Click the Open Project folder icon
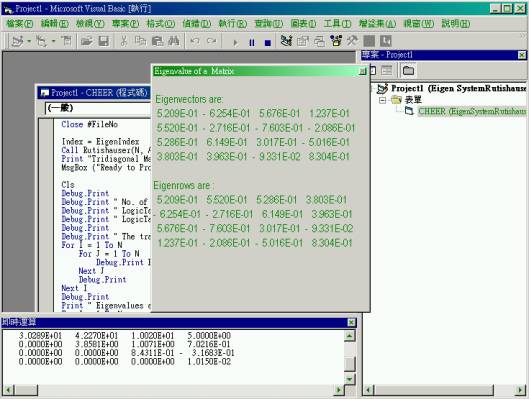 (x=86, y=41)
